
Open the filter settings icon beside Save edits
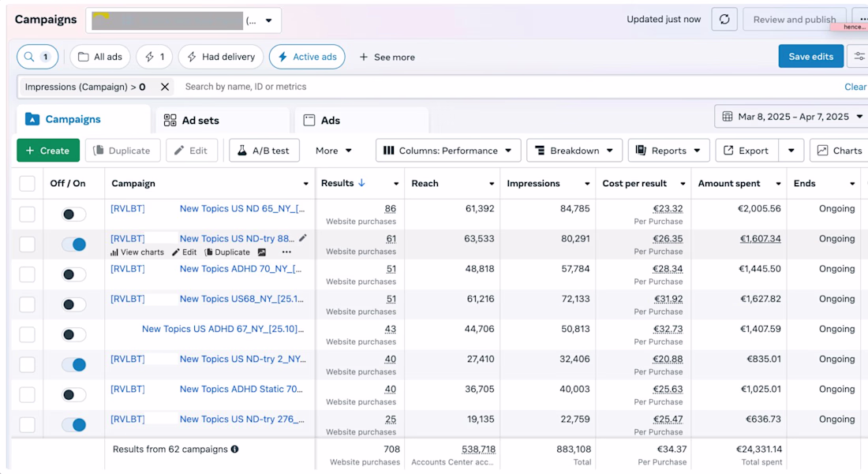coord(859,57)
